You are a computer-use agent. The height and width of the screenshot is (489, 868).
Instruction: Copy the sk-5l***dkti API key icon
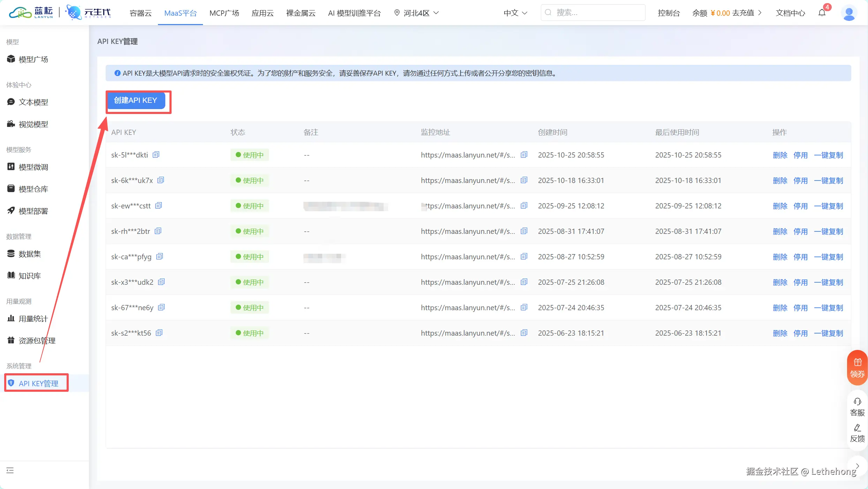point(156,154)
